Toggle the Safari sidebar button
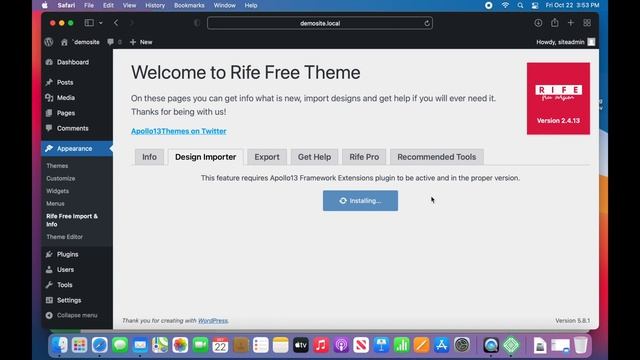The image size is (640, 360). tap(89, 23)
